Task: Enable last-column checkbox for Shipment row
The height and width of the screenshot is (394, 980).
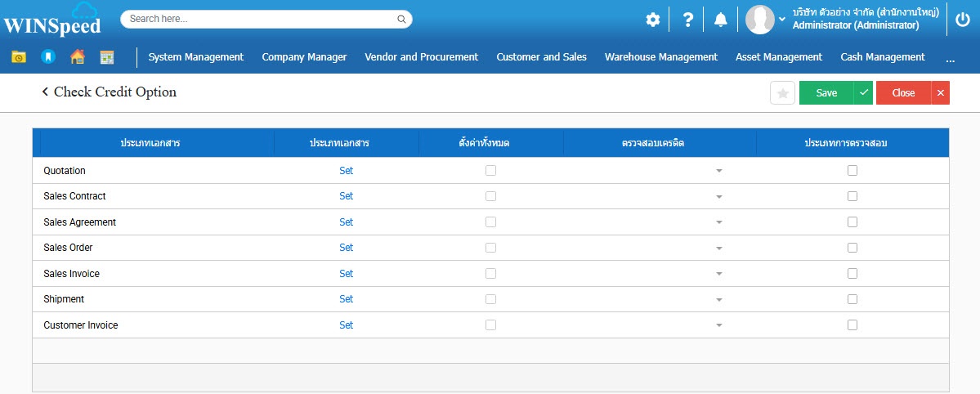Action: point(852,299)
